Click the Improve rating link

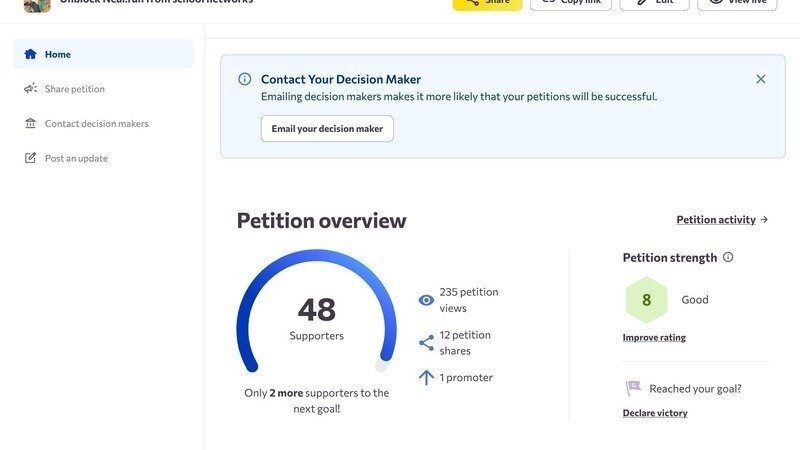pos(654,338)
